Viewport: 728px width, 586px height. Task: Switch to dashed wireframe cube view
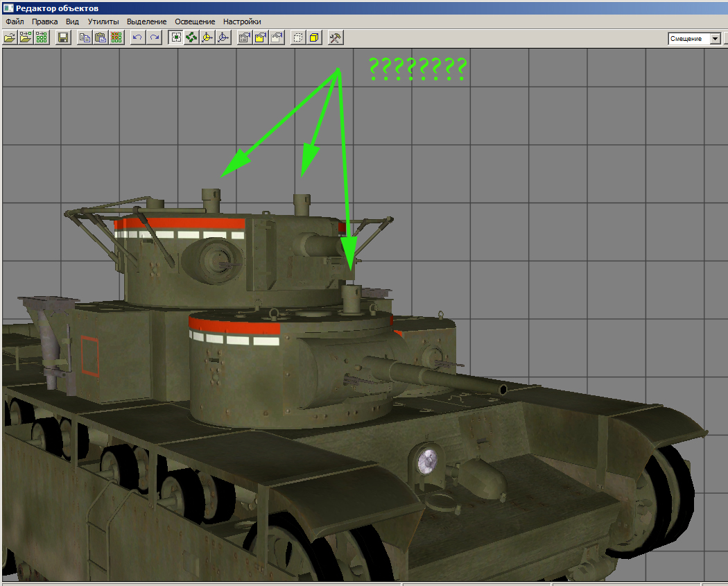coord(298,37)
